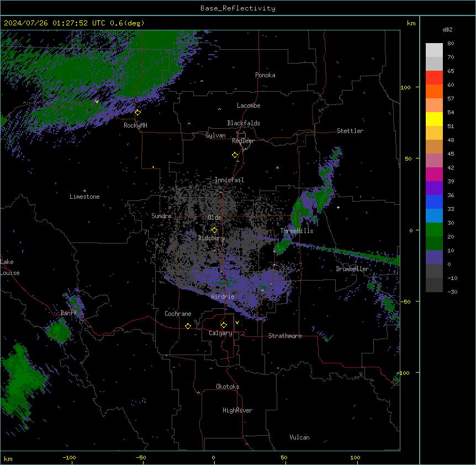Click the yellow diamond marker below Olds
This screenshot has height=465, width=476.
214,230
